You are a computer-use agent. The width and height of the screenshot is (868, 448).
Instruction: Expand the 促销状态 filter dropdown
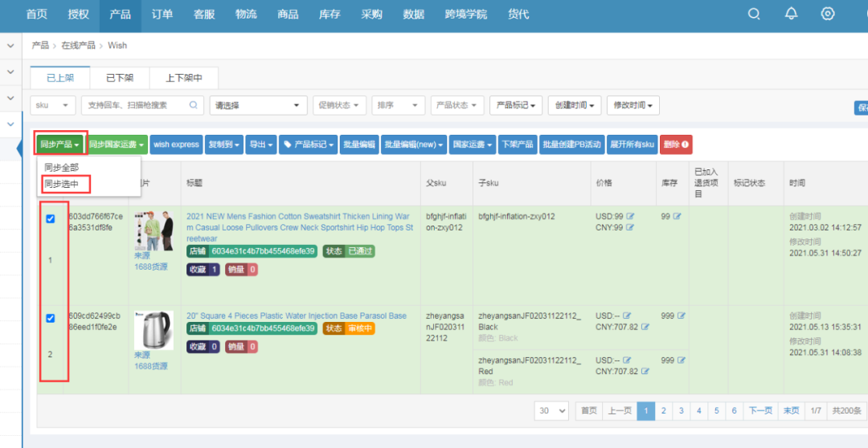point(339,105)
